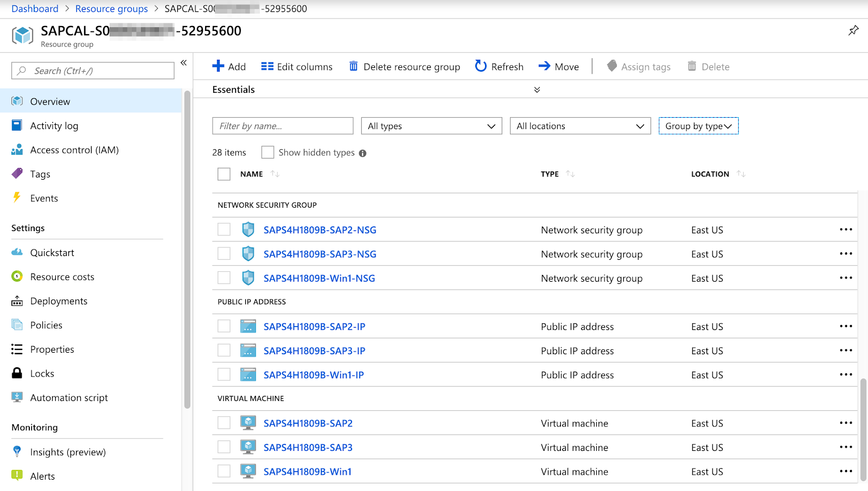Open the All types filter dropdown
The image size is (868, 491).
click(432, 126)
